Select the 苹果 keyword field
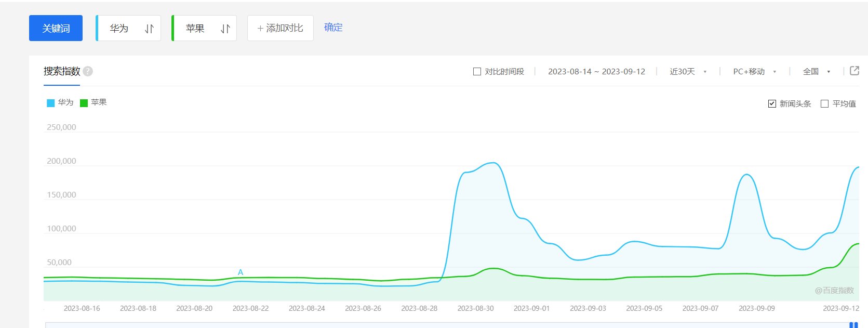This screenshot has width=868, height=328. pos(204,28)
